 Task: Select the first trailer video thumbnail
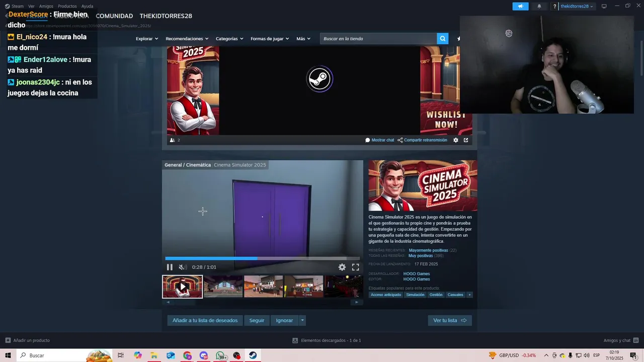pos(182,287)
